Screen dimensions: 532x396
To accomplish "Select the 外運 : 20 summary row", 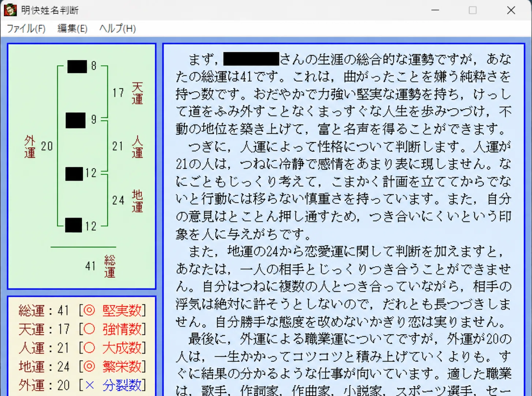I will 82,385.
